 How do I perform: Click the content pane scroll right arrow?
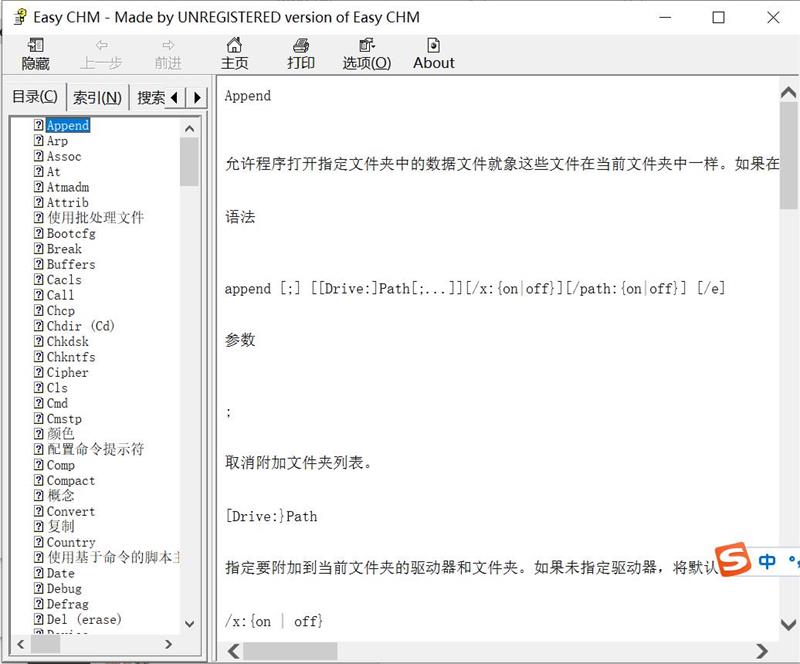click(762, 651)
